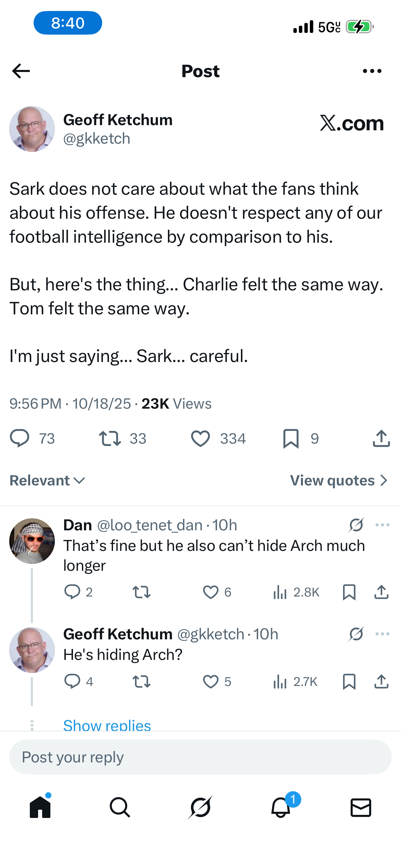The width and height of the screenshot is (401, 868).
Task: Open the three-dot post options menu
Action: pos(372,71)
